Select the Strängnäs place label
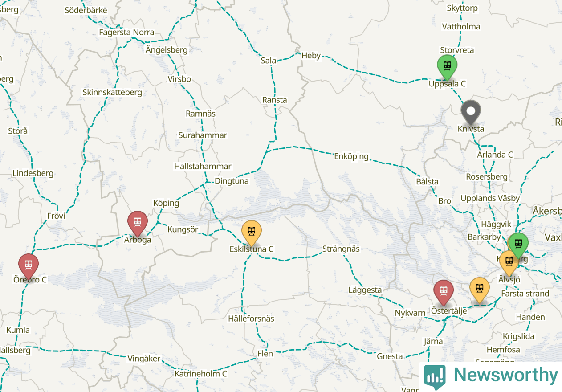The image size is (562, 392). pyautogui.click(x=341, y=249)
